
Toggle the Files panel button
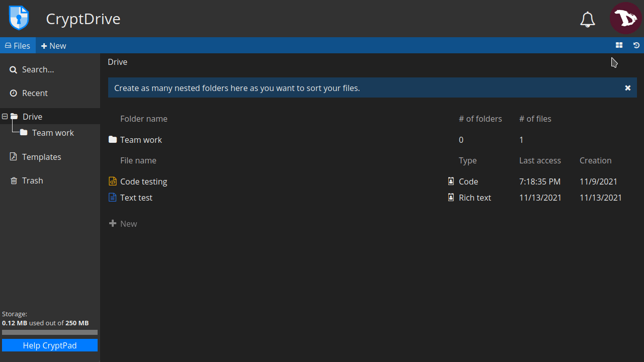pyautogui.click(x=18, y=46)
